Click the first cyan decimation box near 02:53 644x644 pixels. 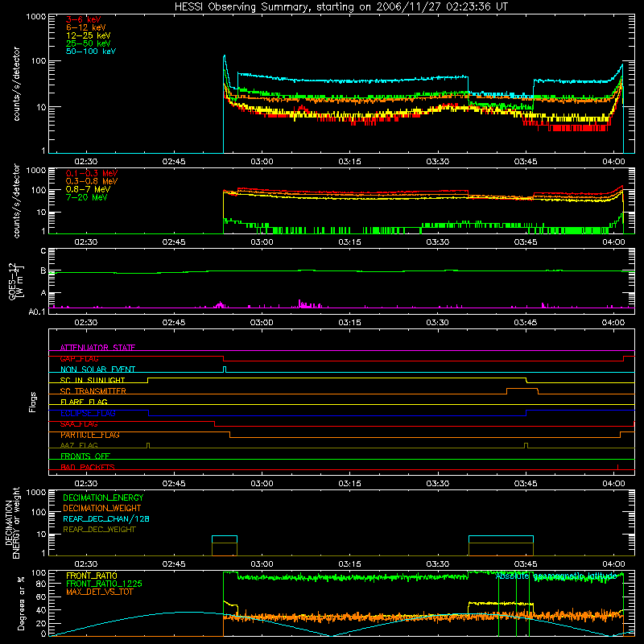pyautogui.click(x=225, y=539)
